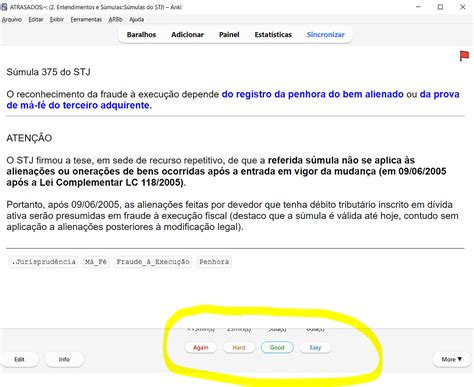The image size is (474, 387).
Task: Open the Exibir menu
Action: click(x=57, y=19)
